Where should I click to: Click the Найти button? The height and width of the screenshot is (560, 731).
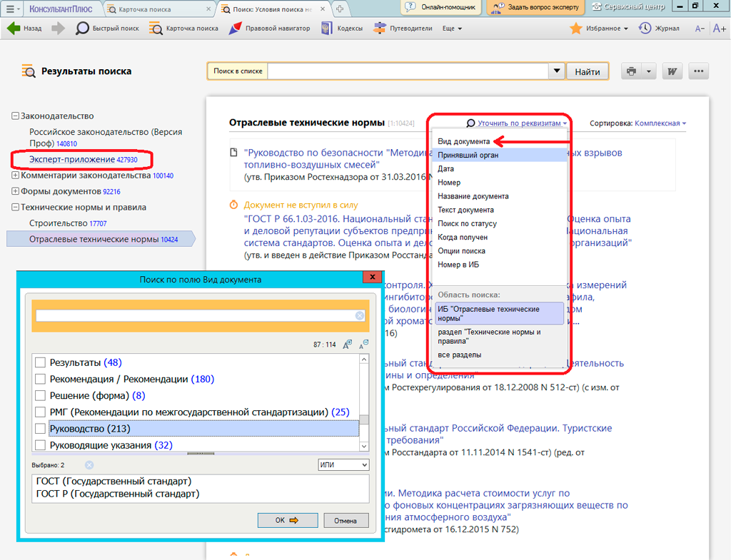(x=588, y=72)
